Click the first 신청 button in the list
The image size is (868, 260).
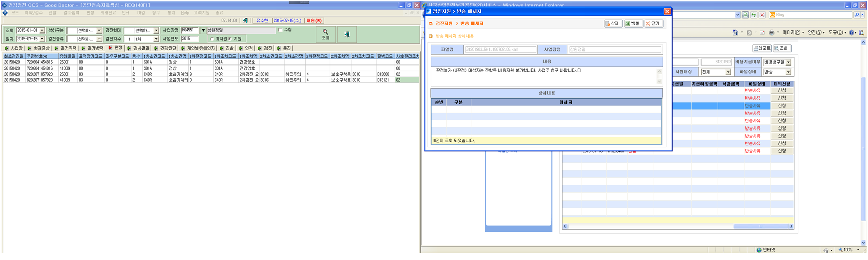782,90
